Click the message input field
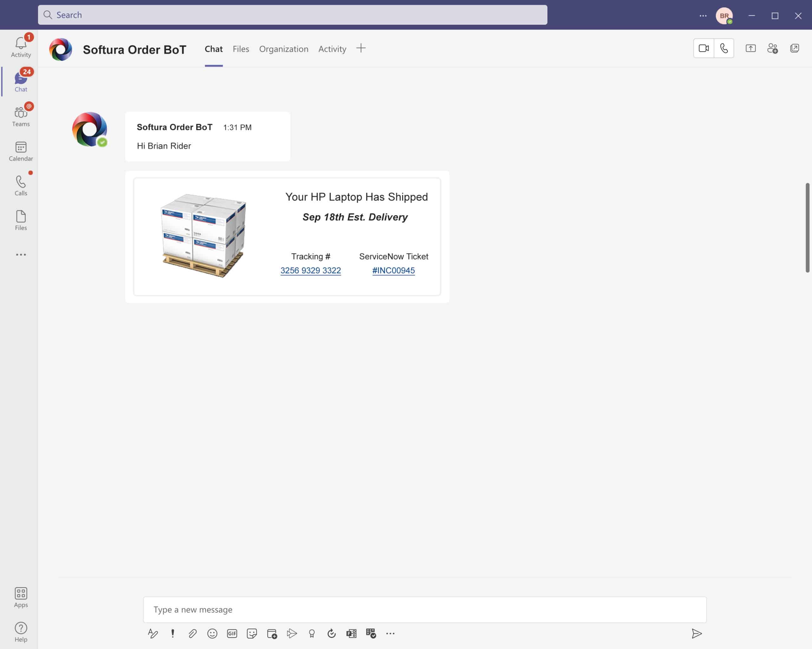This screenshot has width=812, height=649. coord(424,609)
